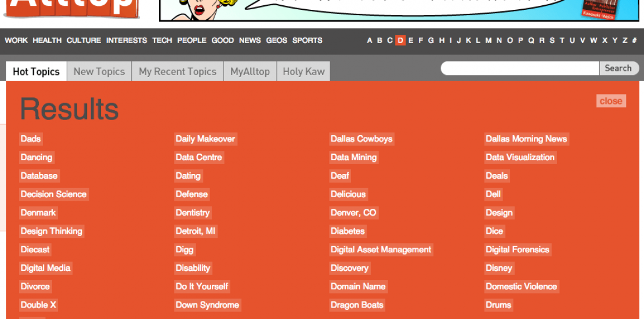Select the Dallas Cowboys topic
The image size is (644, 319).
point(361,139)
